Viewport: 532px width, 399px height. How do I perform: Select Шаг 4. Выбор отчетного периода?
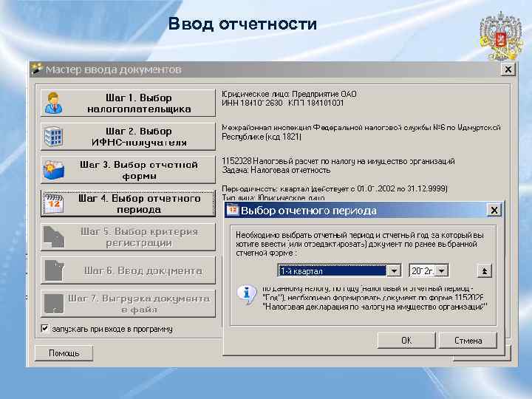[128, 204]
